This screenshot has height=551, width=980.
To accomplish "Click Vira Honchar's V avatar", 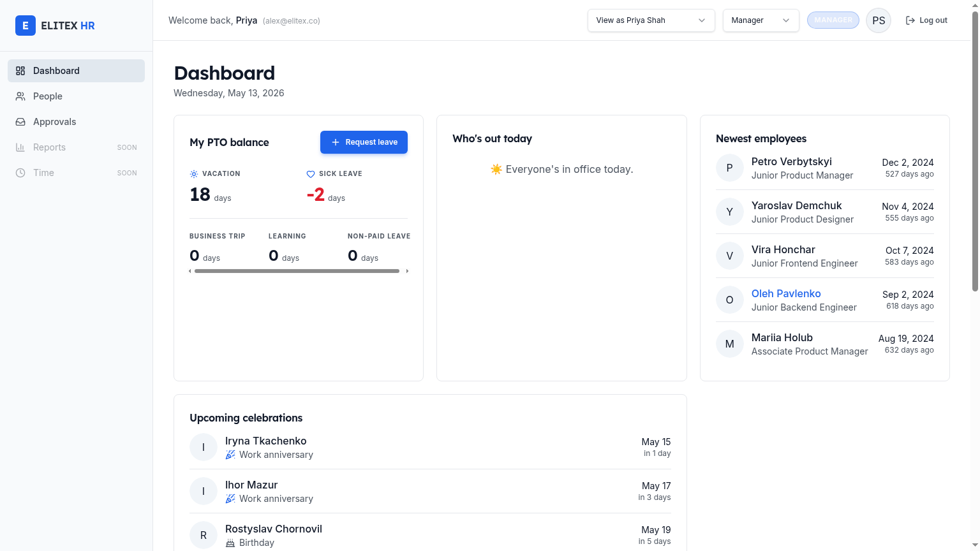I will point(729,256).
